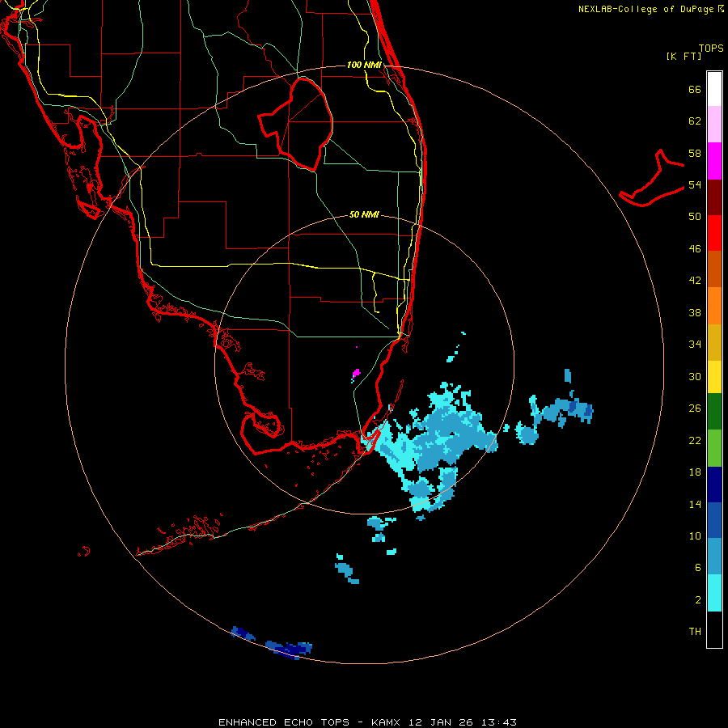Click the '[K FT]' units label

[684, 57]
